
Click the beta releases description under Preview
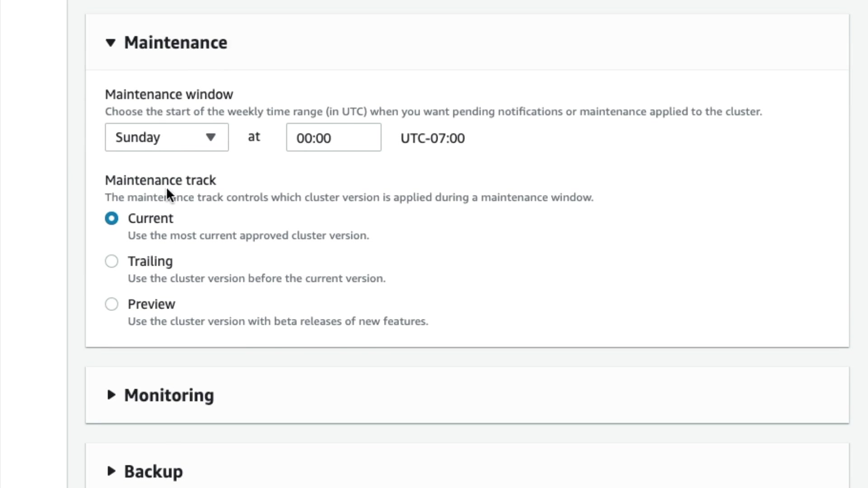[x=278, y=321]
